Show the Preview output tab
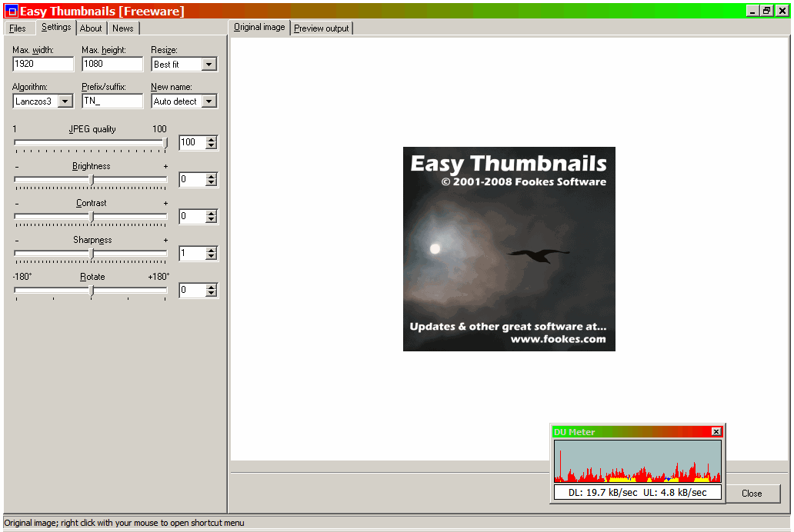Image resolution: width=794 pixels, height=532 pixels. 322,28
